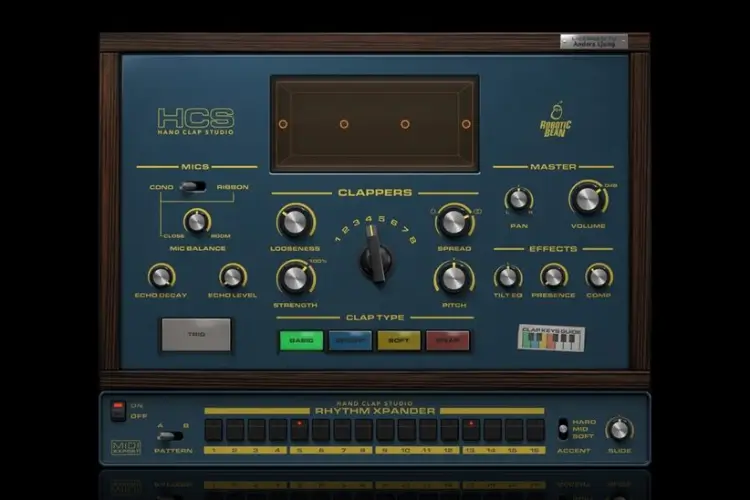
Task: Toggle step 4 in the sequencer
Action: point(278,430)
